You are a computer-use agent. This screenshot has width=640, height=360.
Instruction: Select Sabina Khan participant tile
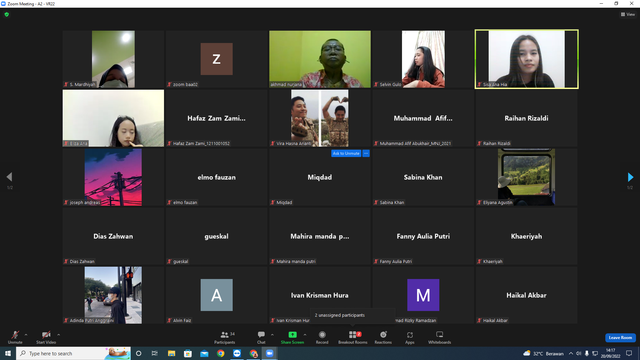pyautogui.click(x=423, y=177)
